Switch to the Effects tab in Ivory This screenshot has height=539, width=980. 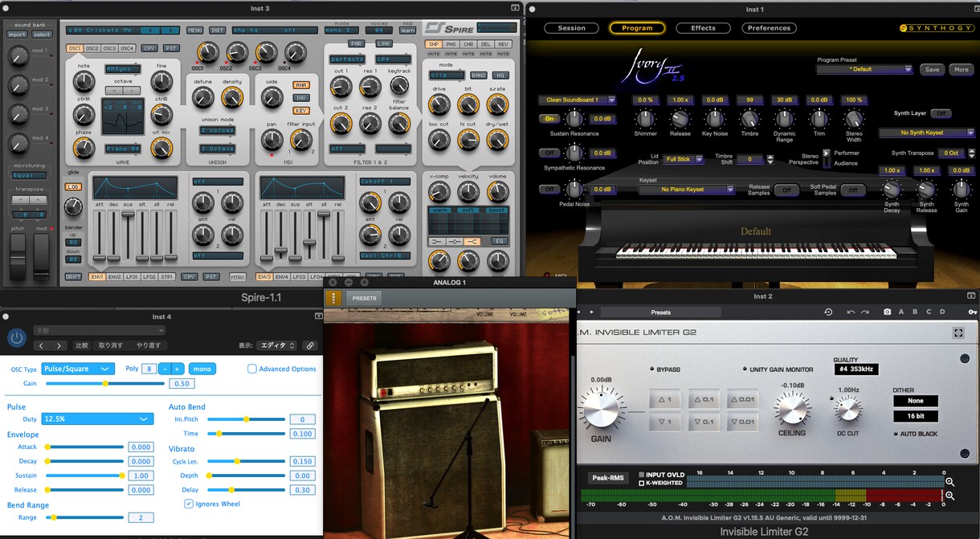pyautogui.click(x=703, y=28)
